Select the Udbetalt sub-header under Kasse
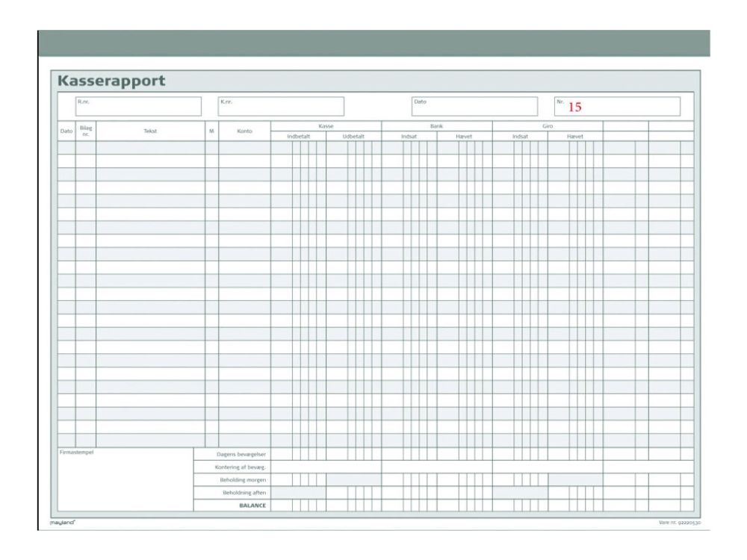 tap(353, 137)
